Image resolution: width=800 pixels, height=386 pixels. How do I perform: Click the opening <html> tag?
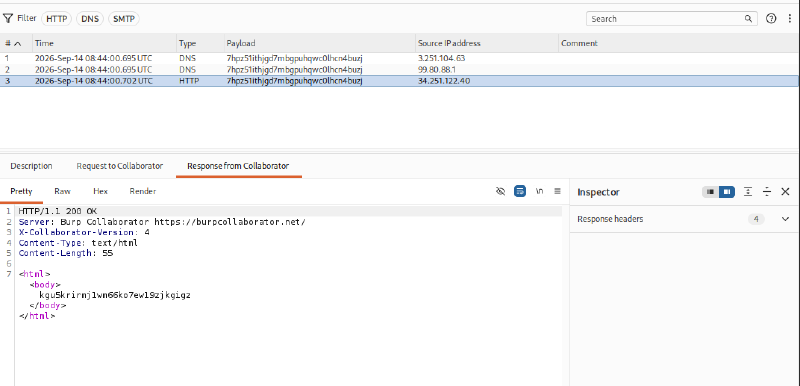click(34, 274)
